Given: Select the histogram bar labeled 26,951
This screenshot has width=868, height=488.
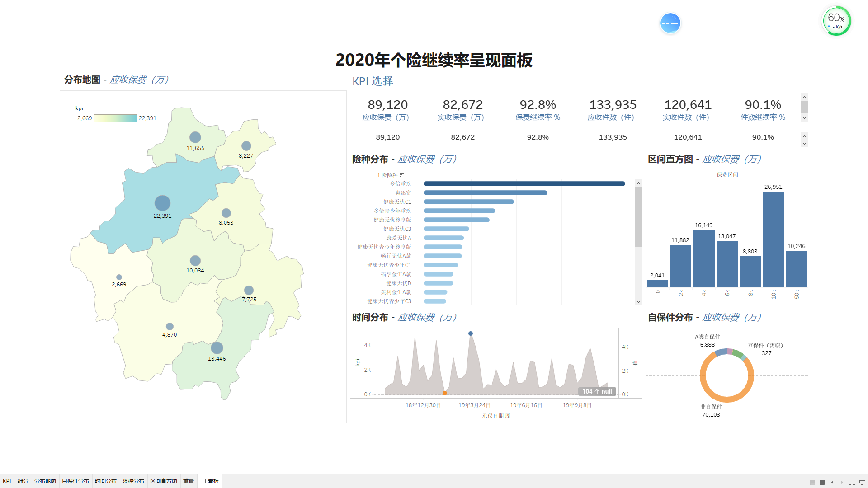Looking at the screenshot, I should [774, 239].
